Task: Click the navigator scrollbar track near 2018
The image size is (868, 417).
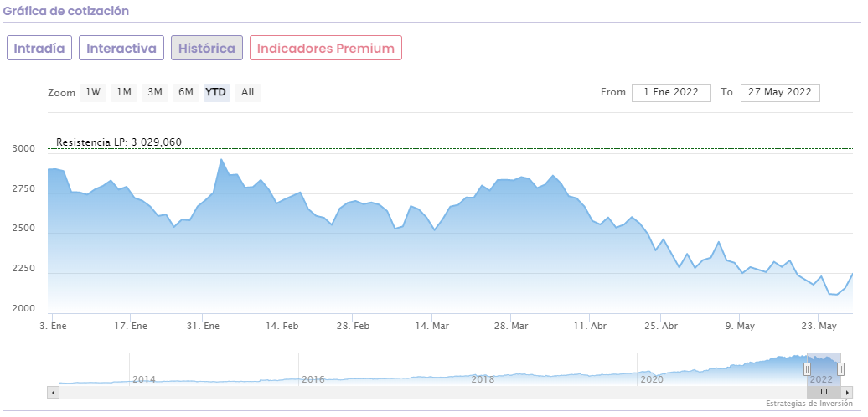Action: tap(483, 392)
